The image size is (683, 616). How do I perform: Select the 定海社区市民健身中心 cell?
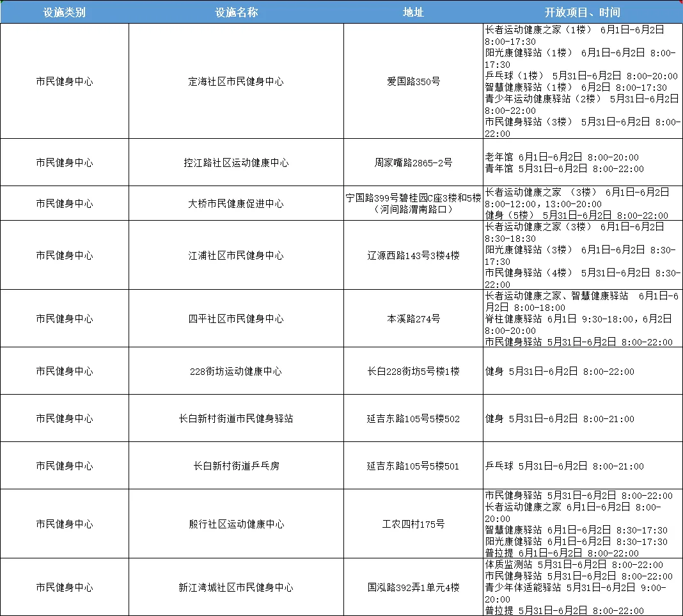tap(236, 82)
